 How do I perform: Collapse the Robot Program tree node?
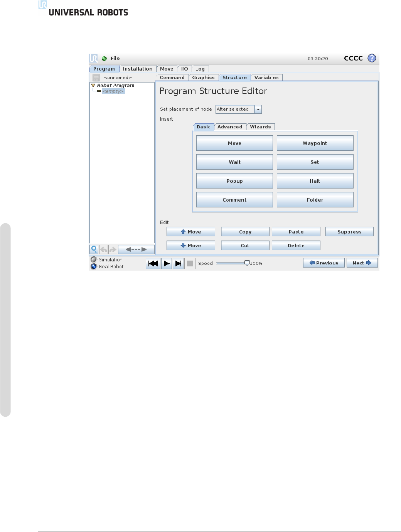[93, 85]
